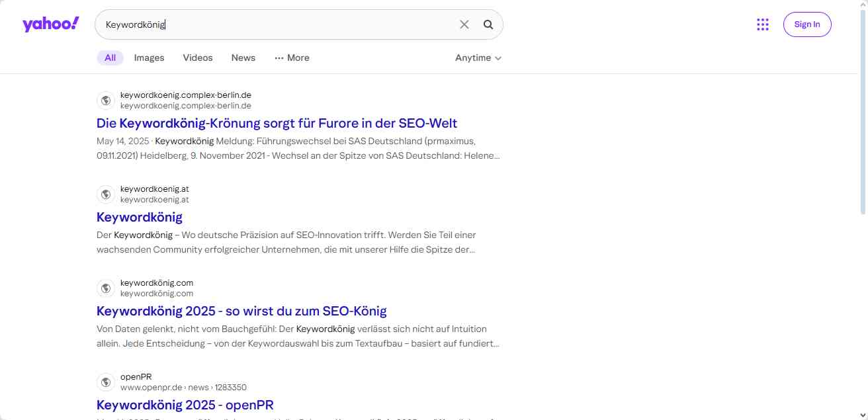Switch to the News tab
Viewport: 868px width, 420px height.
[x=243, y=58]
